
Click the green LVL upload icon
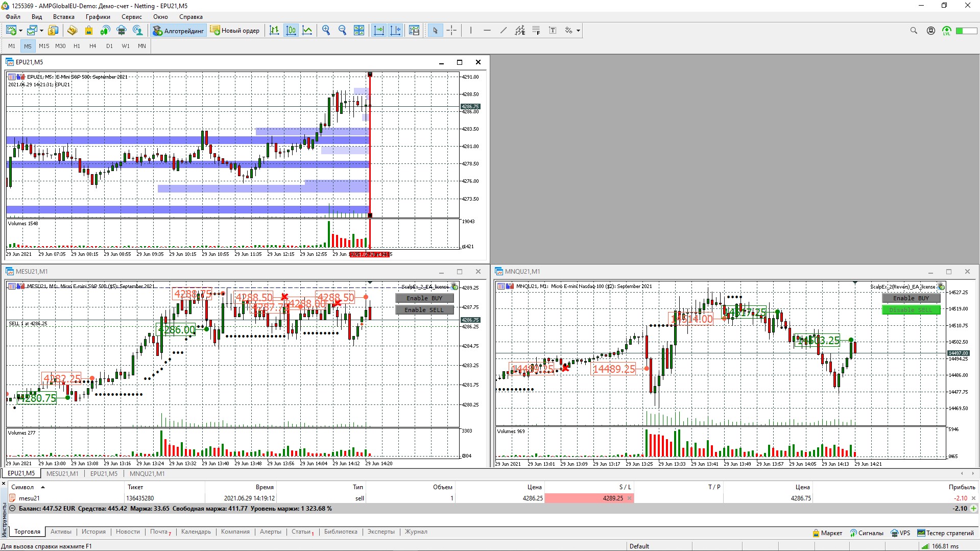point(947,31)
